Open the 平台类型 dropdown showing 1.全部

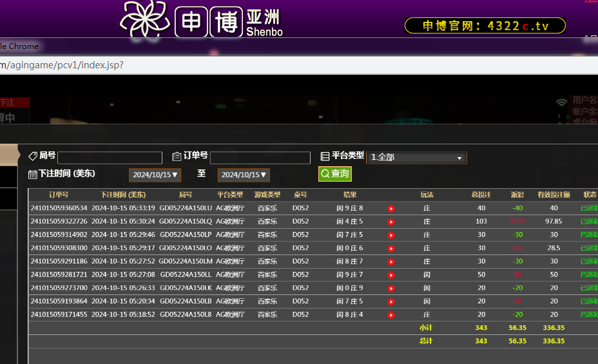(416, 158)
